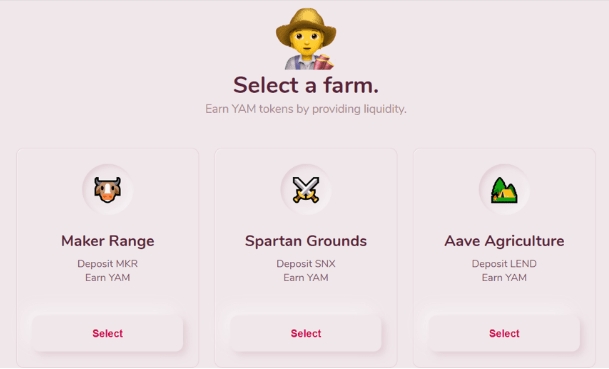
Task: Click the Maker Range title
Action: click(108, 241)
